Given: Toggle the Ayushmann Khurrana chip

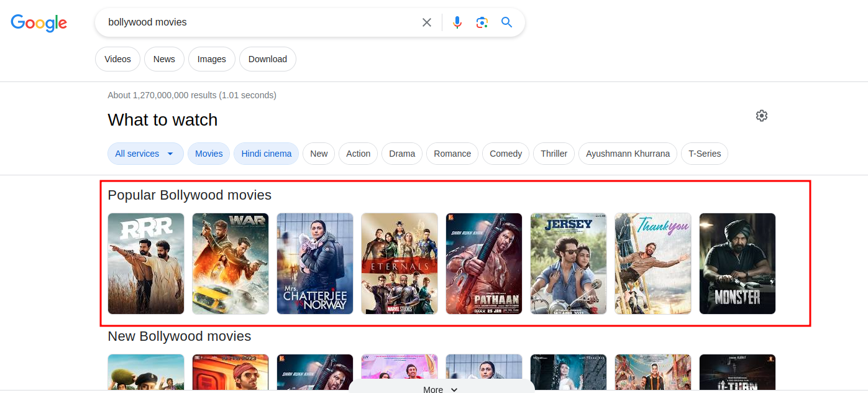Looking at the screenshot, I should tap(628, 154).
